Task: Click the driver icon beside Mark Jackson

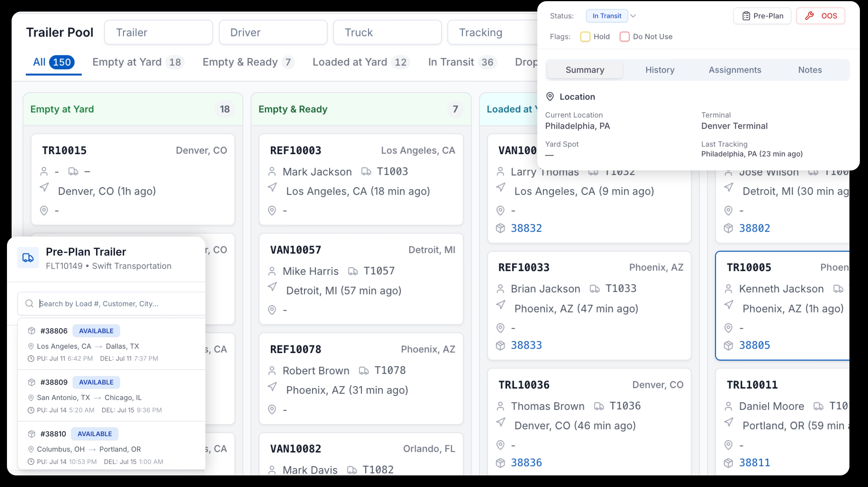Action: (x=272, y=172)
